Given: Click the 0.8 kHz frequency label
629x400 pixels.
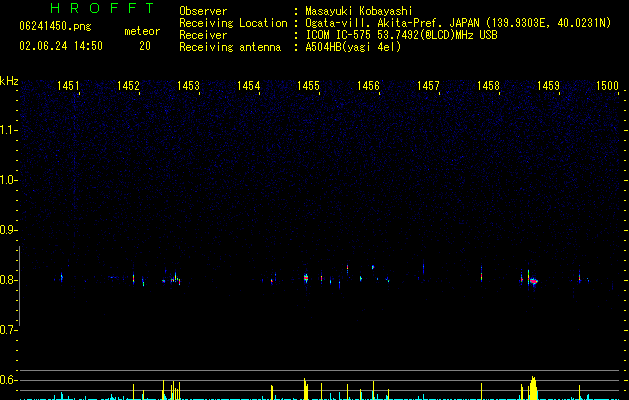Looking at the screenshot, I should pos(8,280).
